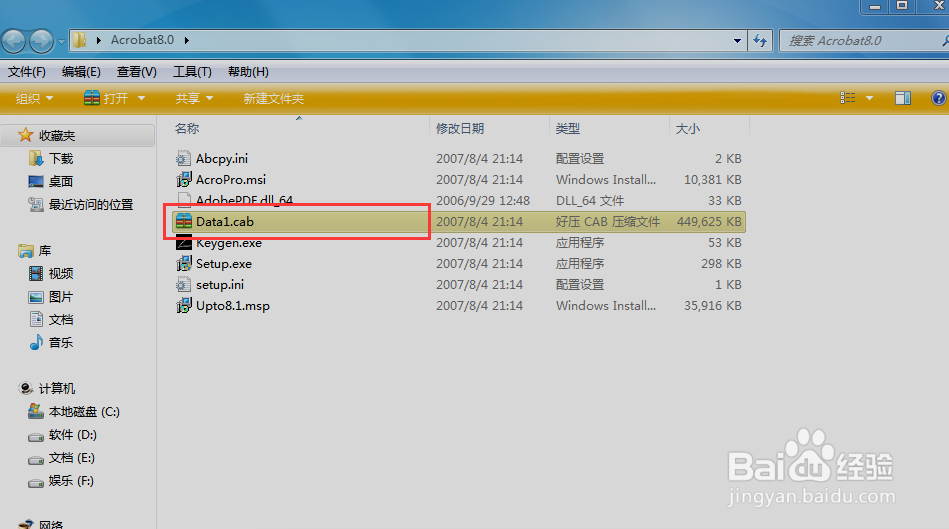Click the 2006/9/29 12:48 date cell

pyautogui.click(x=483, y=200)
